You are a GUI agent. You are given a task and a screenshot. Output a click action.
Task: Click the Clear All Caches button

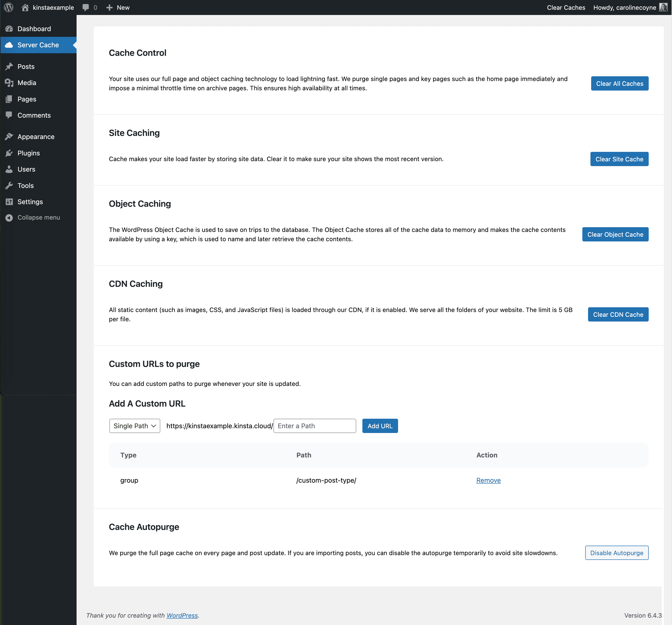[619, 83]
